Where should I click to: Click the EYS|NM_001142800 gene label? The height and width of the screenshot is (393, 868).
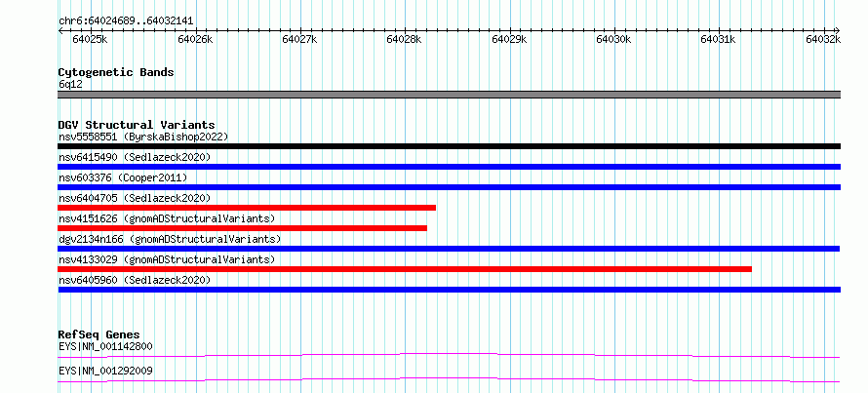pos(105,346)
